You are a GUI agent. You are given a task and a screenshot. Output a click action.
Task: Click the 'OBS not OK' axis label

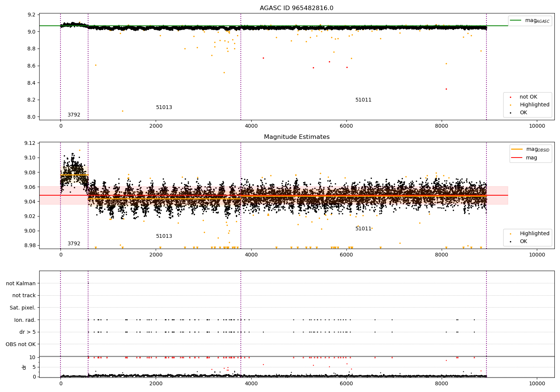21,344
